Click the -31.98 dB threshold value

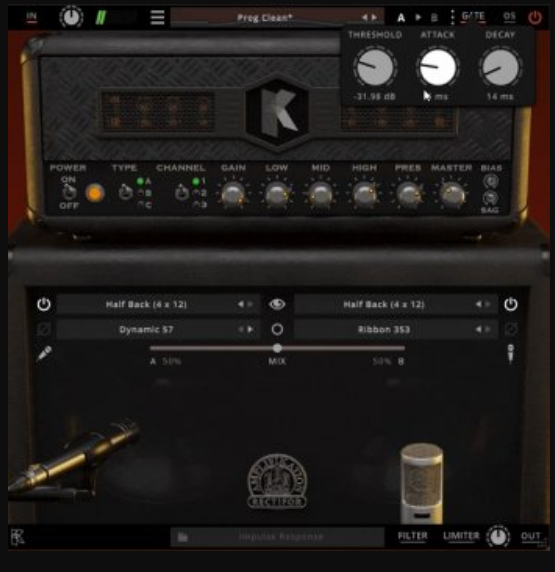point(375,97)
